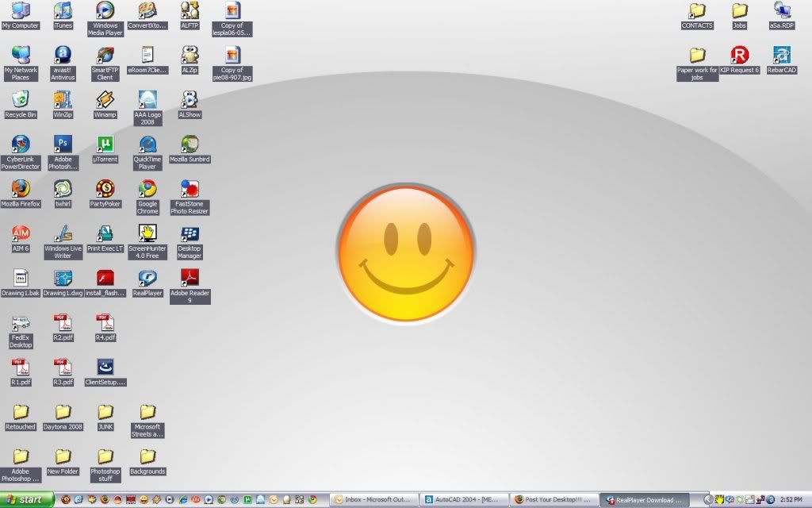Image resolution: width=812 pixels, height=508 pixels.
Task: Switch to RealPlayer Download taskbar button
Action: (645, 500)
